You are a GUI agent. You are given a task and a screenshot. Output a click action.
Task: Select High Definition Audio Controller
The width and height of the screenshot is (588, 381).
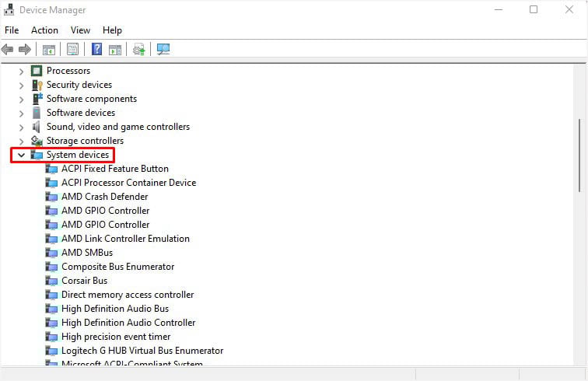[128, 323]
